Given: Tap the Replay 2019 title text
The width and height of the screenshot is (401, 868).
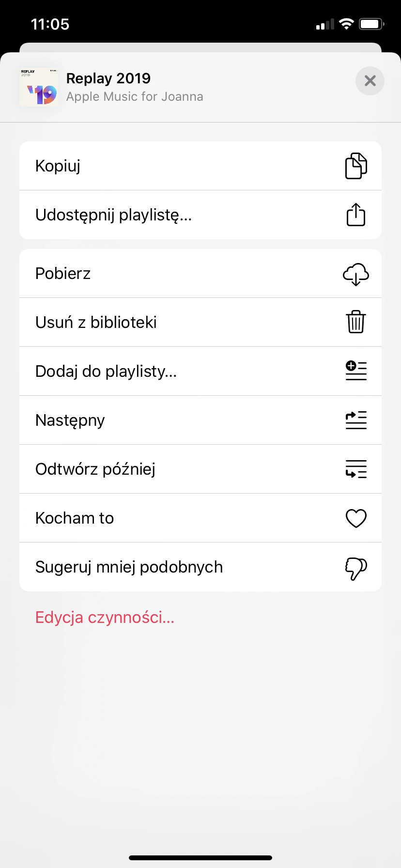Looking at the screenshot, I should pos(108,78).
